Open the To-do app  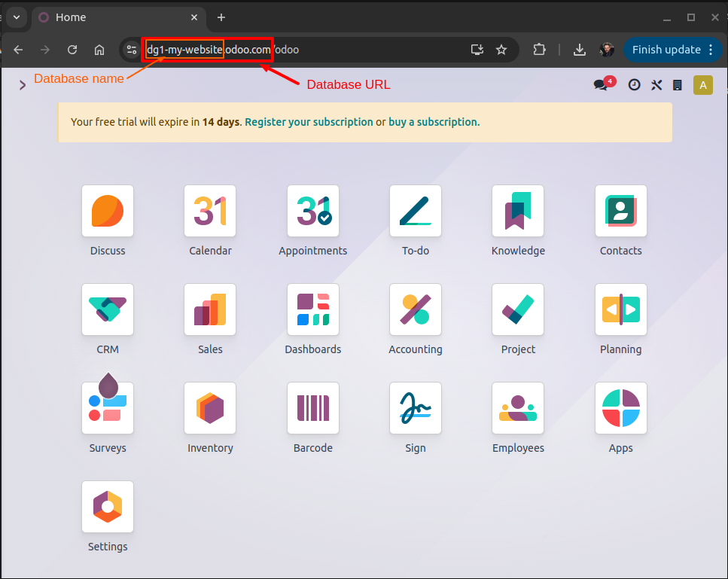pos(416,212)
